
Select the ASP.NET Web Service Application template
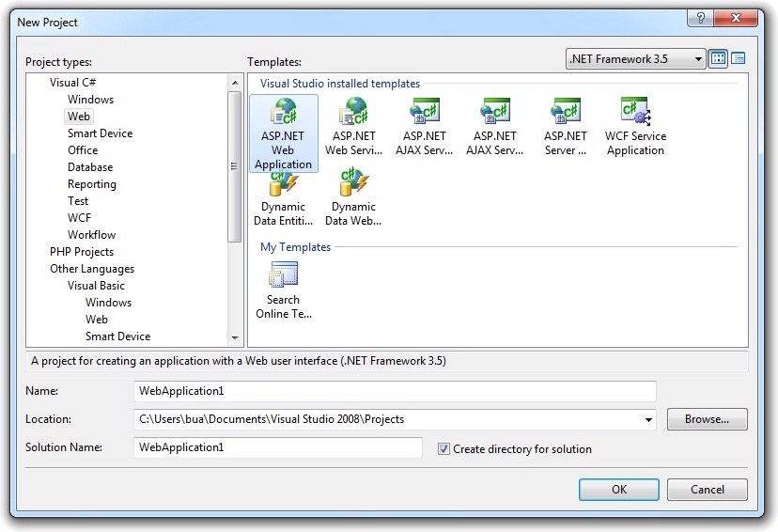(x=354, y=127)
